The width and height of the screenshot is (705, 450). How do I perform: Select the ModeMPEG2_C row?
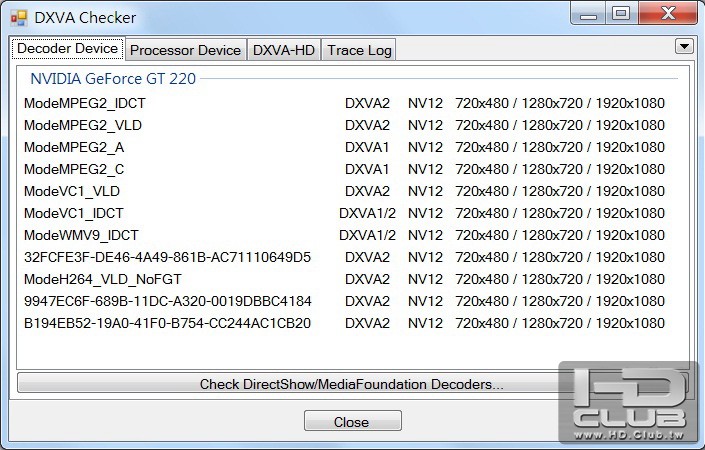[344, 169]
